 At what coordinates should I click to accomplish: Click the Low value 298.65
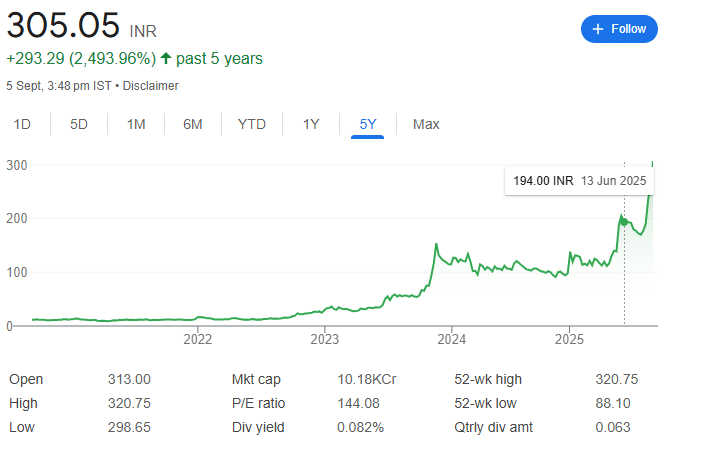pyautogui.click(x=129, y=427)
